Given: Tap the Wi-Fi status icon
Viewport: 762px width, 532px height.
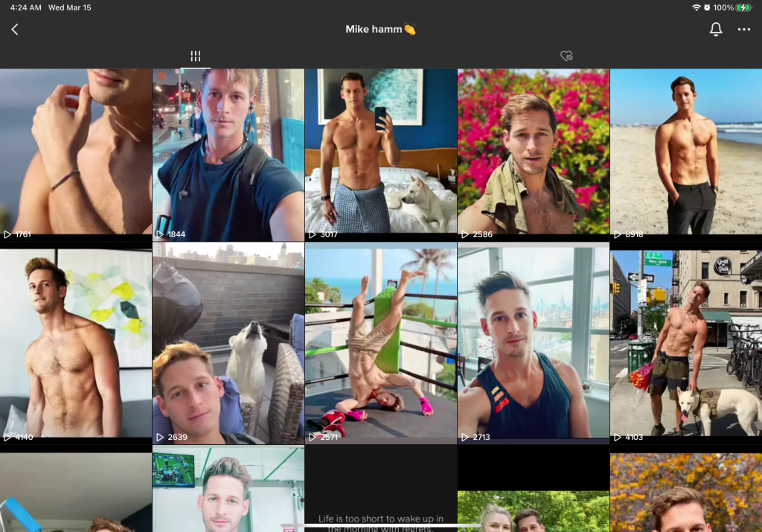Looking at the screenshot, I should click(x=697, y=7).
